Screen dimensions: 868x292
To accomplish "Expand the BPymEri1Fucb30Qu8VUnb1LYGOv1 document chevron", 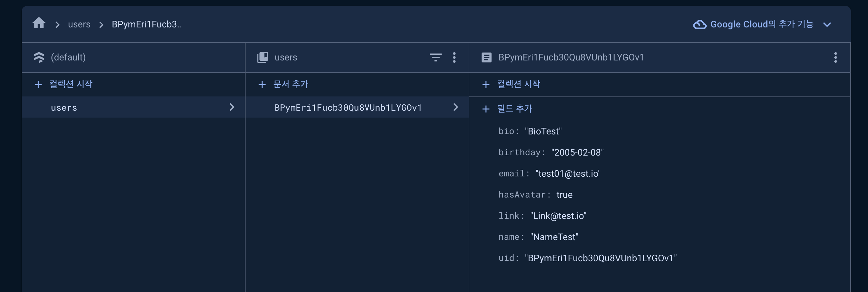I will [x=455, y=107].
